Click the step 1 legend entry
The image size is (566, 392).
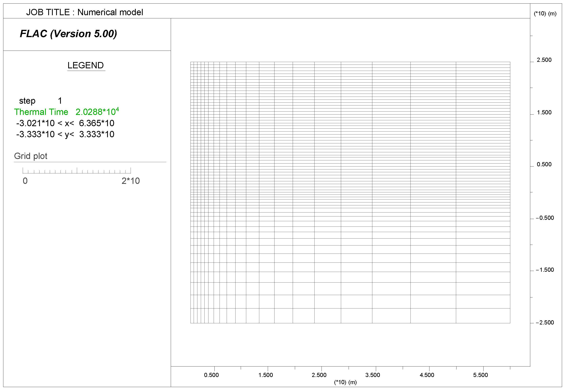(x=40, y=101)
